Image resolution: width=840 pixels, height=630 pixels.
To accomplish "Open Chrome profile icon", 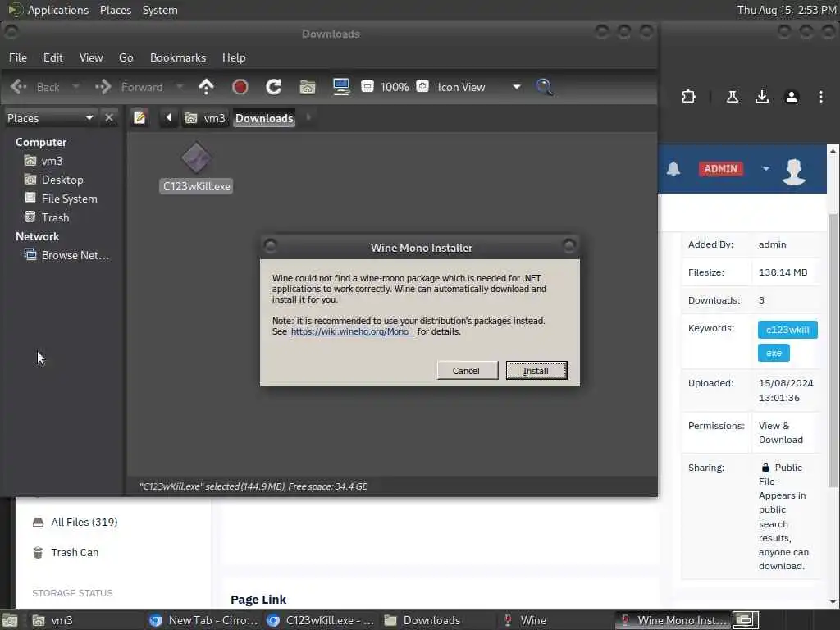I will [792, 97].
